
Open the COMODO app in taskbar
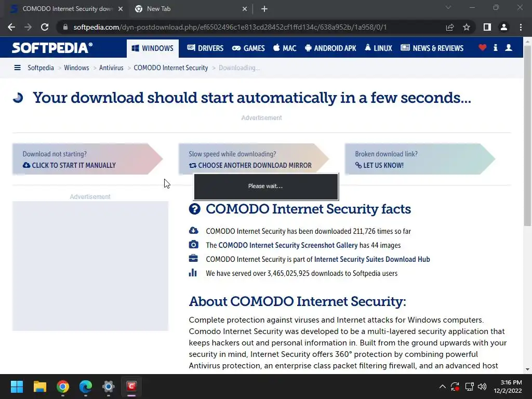pos(131,387)
